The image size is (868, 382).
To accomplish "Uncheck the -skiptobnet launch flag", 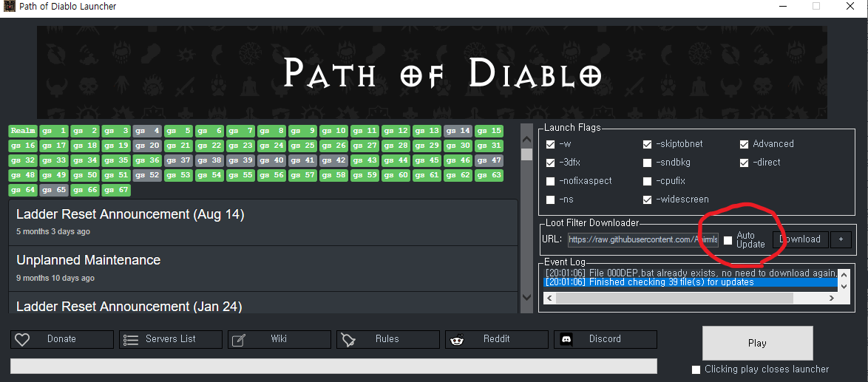I will tap(647, 144).
